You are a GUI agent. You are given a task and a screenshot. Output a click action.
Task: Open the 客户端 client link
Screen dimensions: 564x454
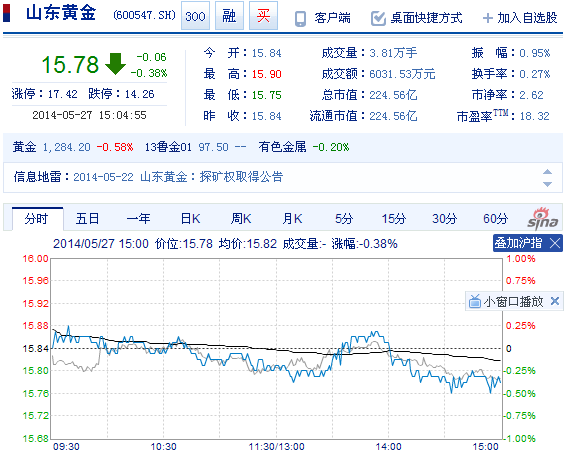pos(332,18)
